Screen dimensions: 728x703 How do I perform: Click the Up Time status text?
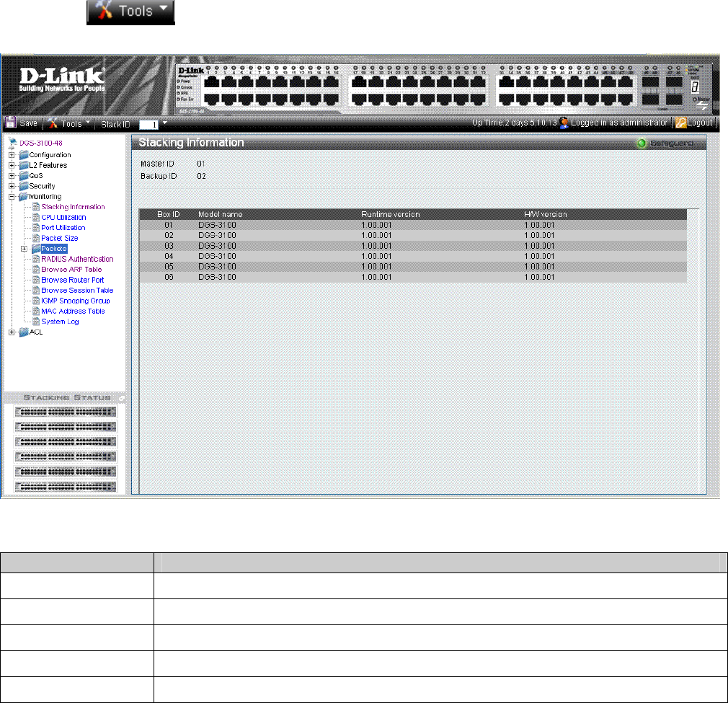click(x=514, y=123)
